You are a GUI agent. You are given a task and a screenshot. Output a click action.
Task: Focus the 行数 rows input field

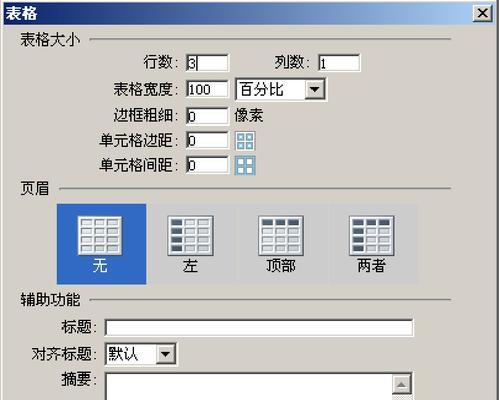(x=207, y=63)
